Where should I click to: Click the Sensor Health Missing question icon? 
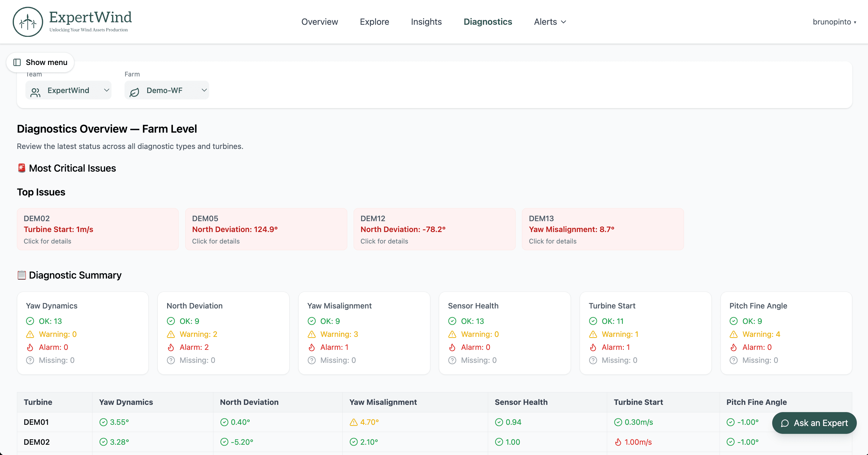click(x=452, y=360)
